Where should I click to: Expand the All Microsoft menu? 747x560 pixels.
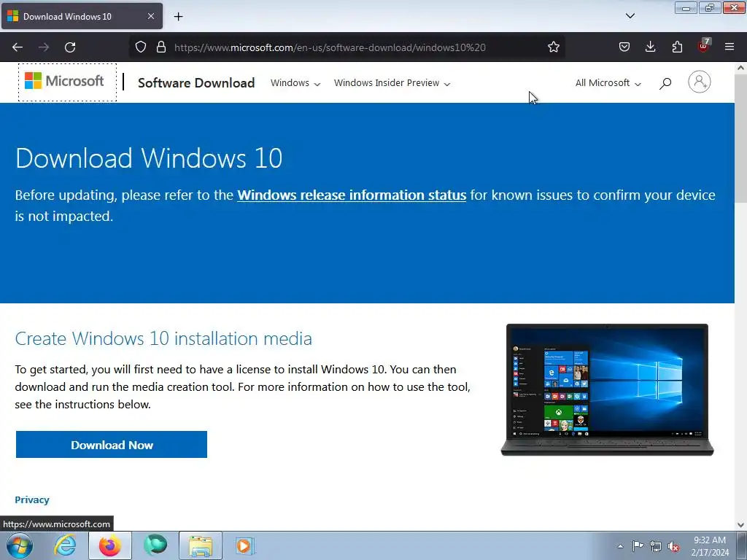pyautogui.click(x=608, y=83)
